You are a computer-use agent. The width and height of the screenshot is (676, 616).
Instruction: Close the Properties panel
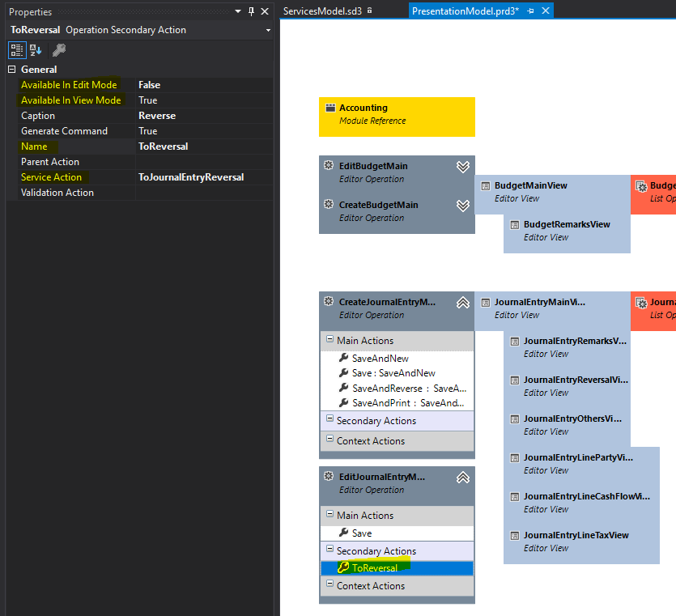(265, 11)
